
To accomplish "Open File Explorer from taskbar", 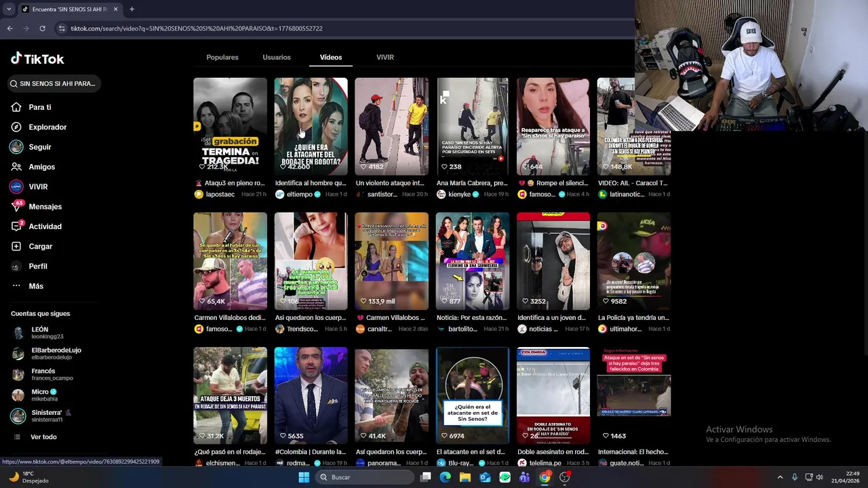I will pos(465,477).
